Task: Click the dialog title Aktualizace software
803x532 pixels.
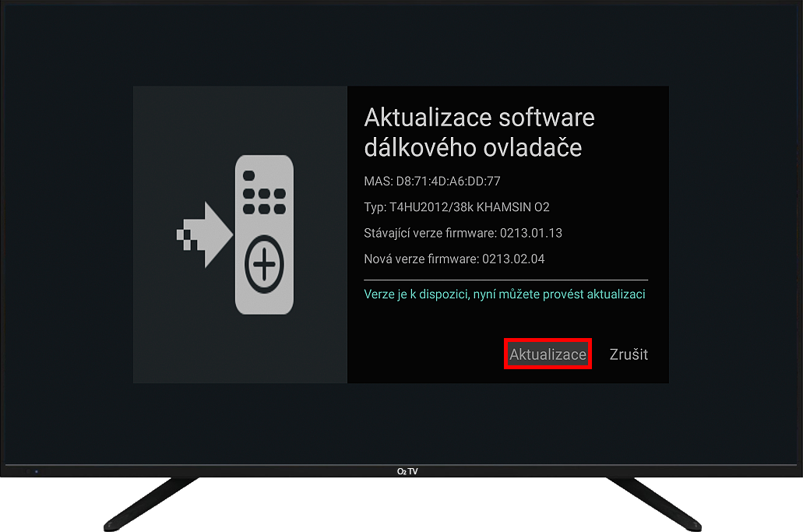Action: click(x=479, y=118)
